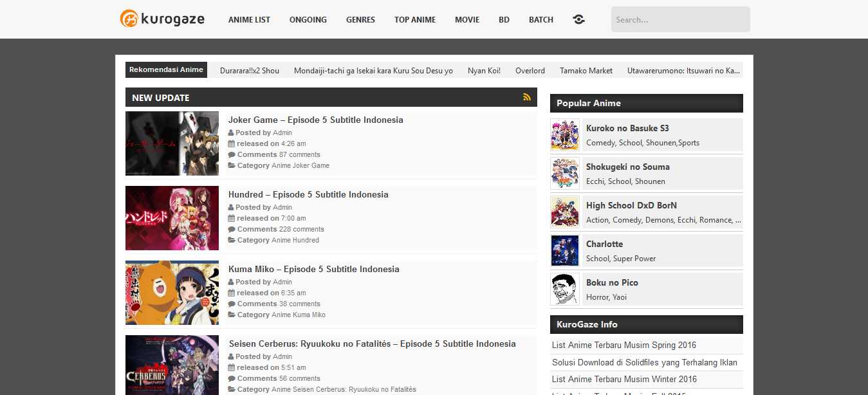Image resolution: width=868 pixels, height=395 pixels.
Task: Click the Rekomendasi Anime label
Action: coord(166,69)
